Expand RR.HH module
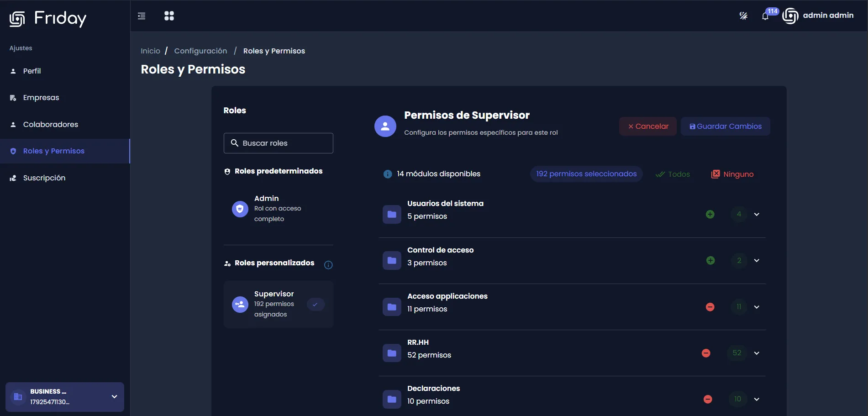 tap(757, 353)
